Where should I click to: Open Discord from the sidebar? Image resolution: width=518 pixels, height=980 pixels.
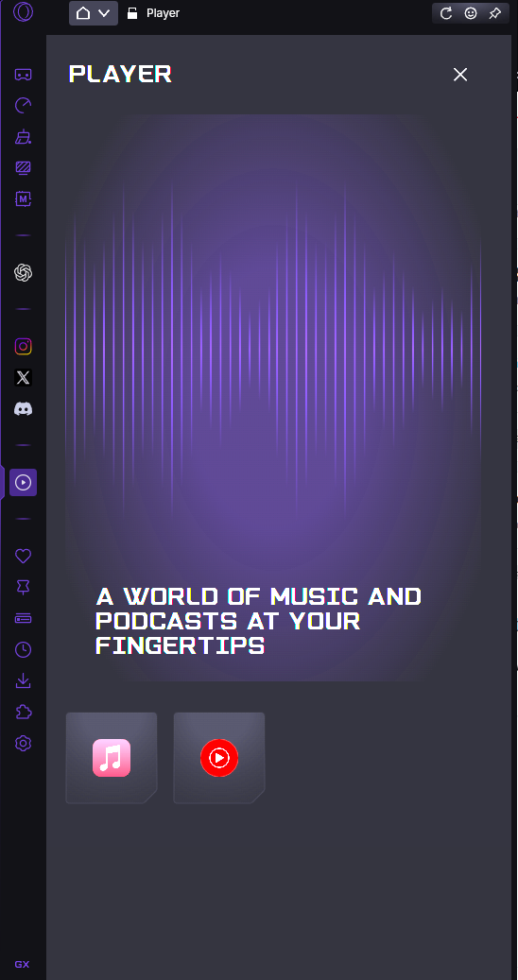(23, 409)
